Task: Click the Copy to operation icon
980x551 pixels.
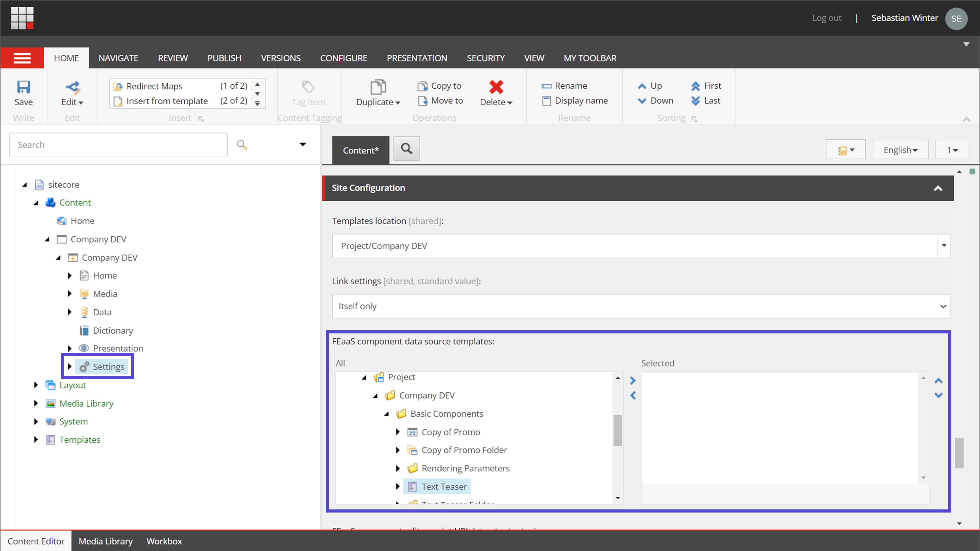Action: click(x=423, y=85)
